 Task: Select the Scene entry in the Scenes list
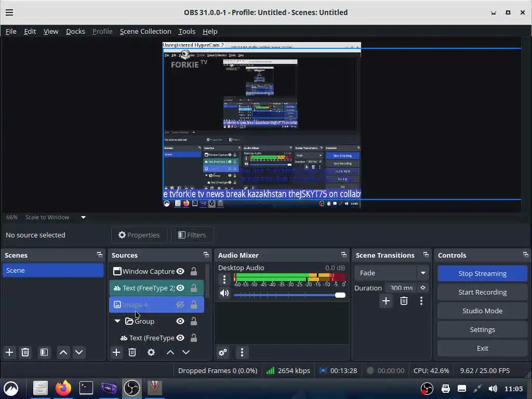[x=53, y=270]
